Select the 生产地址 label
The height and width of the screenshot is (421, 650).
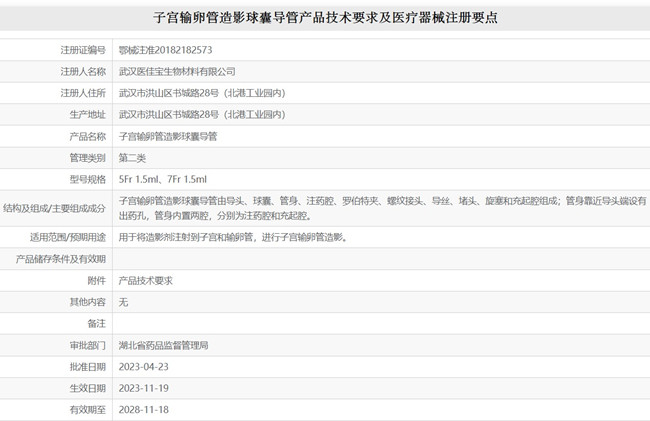pyautogui.click(x=88, y=115)
